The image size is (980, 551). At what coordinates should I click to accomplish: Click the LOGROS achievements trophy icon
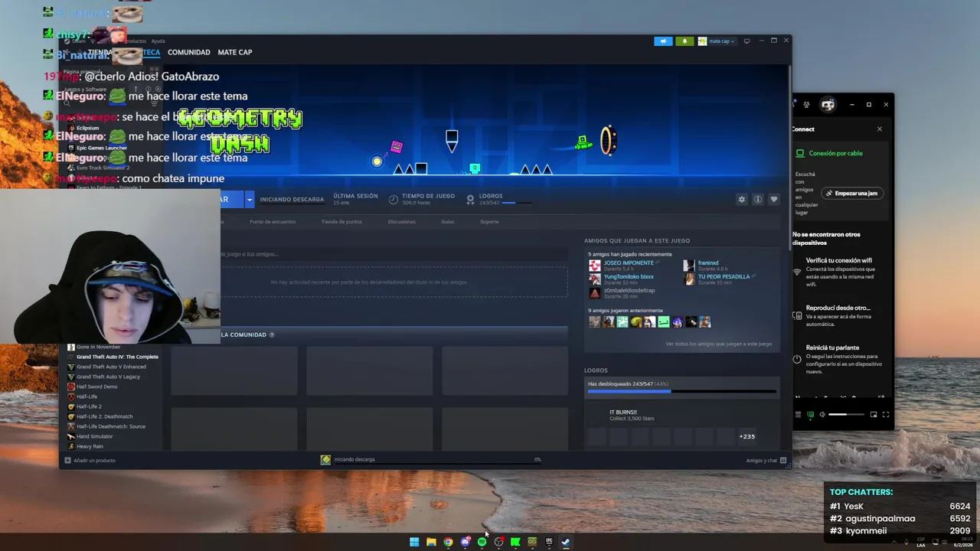(x=470, y=199)
